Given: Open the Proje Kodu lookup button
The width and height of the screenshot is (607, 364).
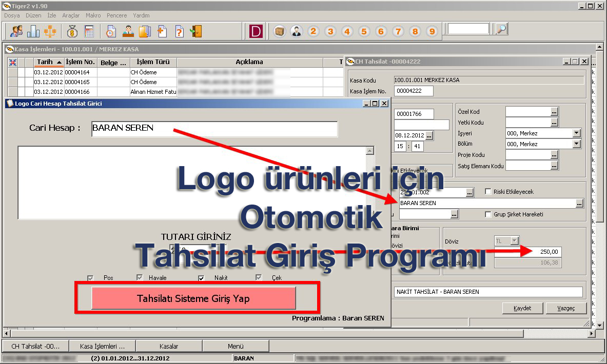Looking at the screenshot, I should (x=554, y=155).
